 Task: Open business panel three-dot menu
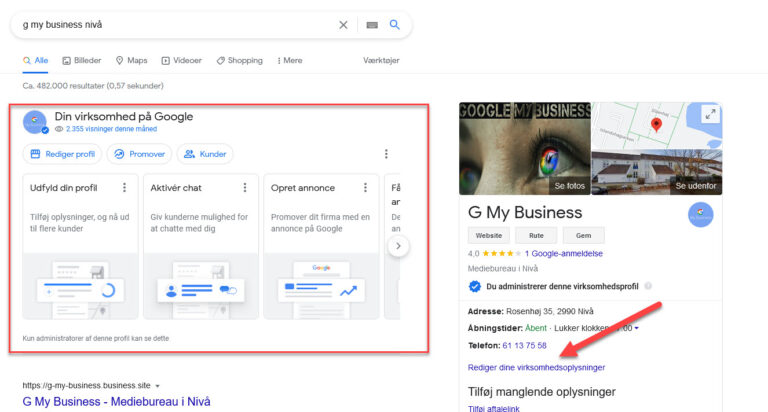(386, 154)
